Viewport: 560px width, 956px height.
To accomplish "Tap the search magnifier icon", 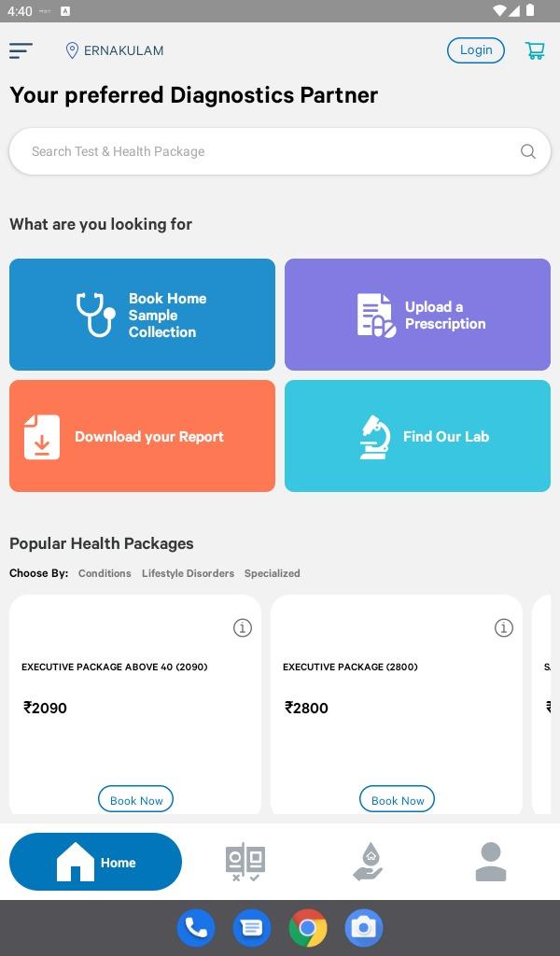I will click(528, 151).
